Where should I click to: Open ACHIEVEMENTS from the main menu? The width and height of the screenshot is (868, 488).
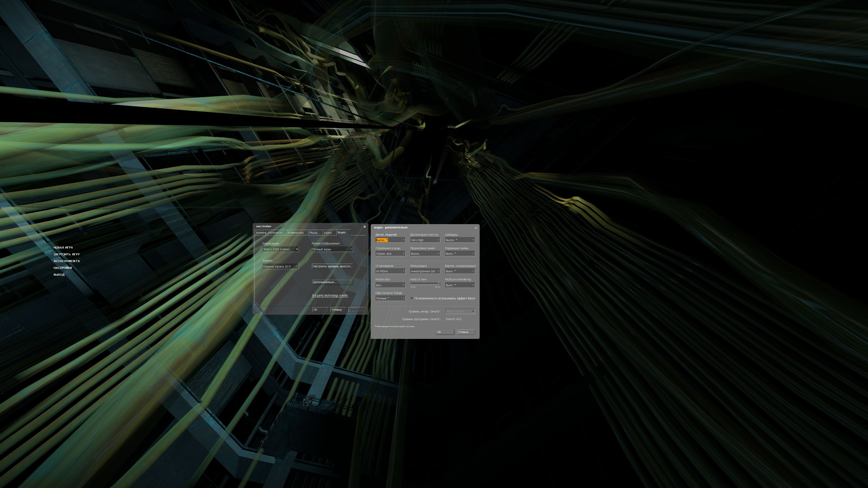point(66,261)
